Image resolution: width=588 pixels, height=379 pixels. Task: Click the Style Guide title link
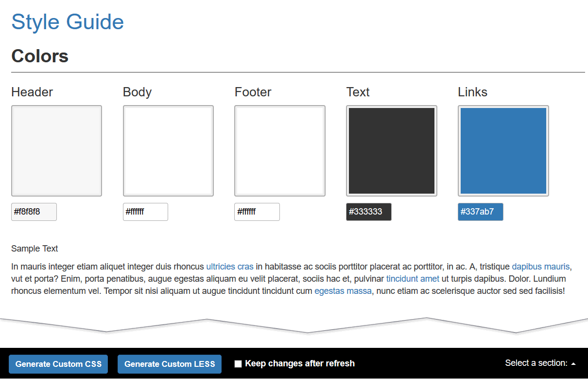68,22
